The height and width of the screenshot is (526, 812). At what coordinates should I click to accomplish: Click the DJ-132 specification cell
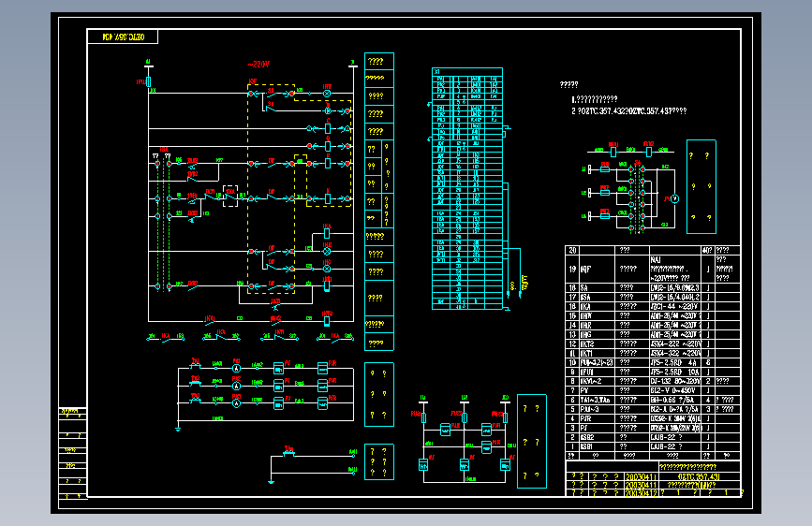pos(675,381)
